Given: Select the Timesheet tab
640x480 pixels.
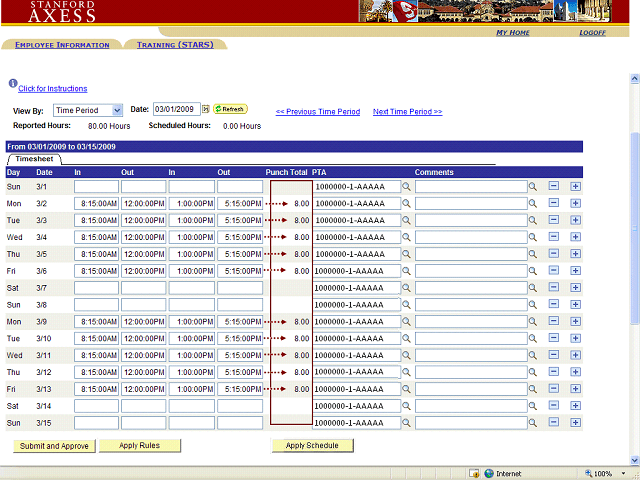Looking at the screenshot, I should point(33,159).
